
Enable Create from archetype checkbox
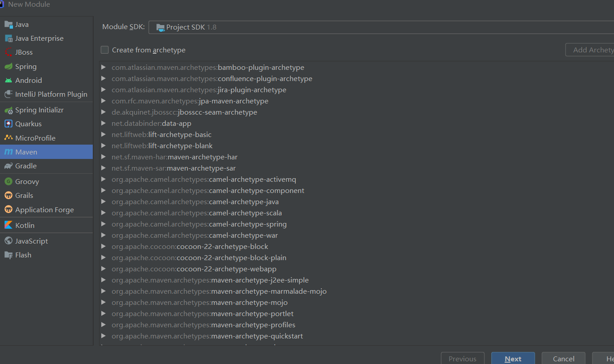point(104,50)
